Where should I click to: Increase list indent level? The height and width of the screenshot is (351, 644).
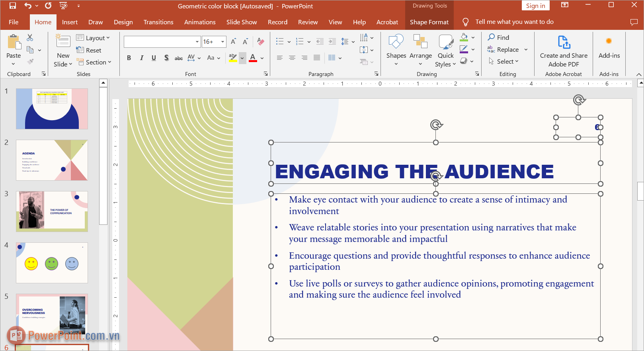332,41
